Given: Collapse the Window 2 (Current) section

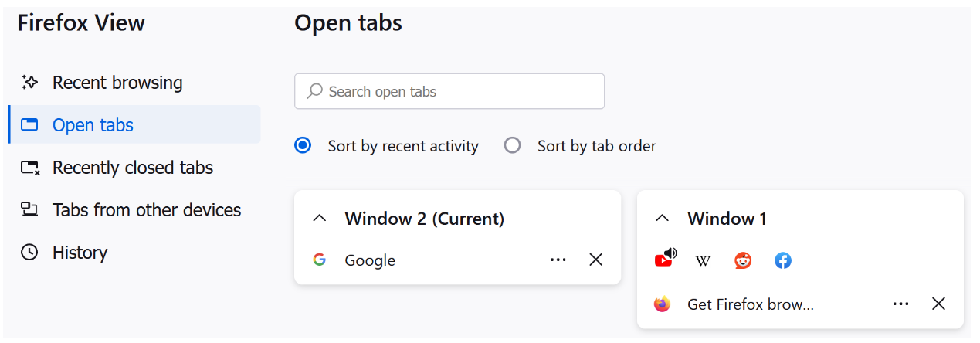Looking at the screenshot, I should point(319,219).
